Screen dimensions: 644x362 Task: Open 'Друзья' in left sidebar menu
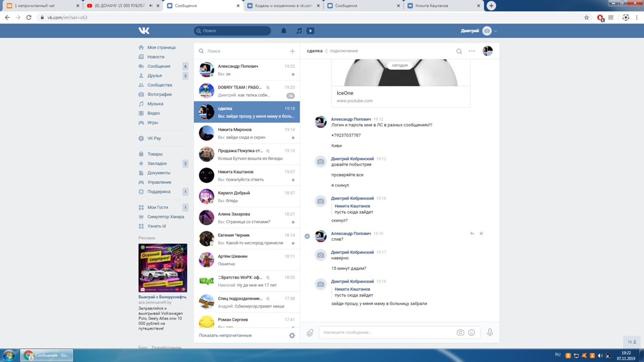[154, 76]
